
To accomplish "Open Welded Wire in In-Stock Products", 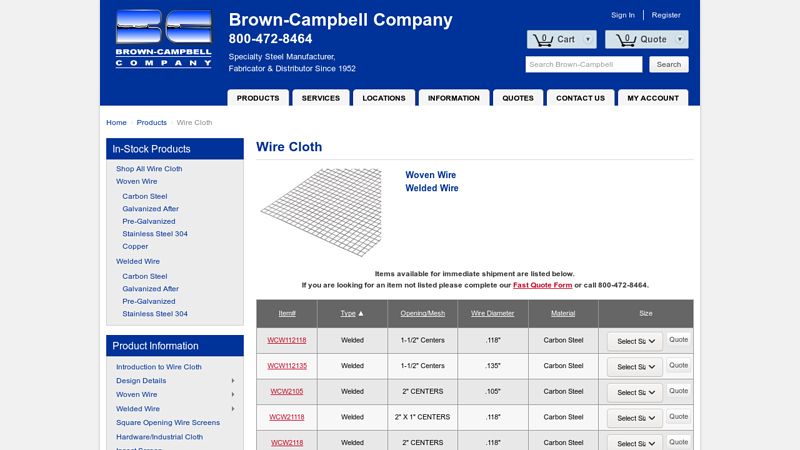I will click(x=138, y=261).
